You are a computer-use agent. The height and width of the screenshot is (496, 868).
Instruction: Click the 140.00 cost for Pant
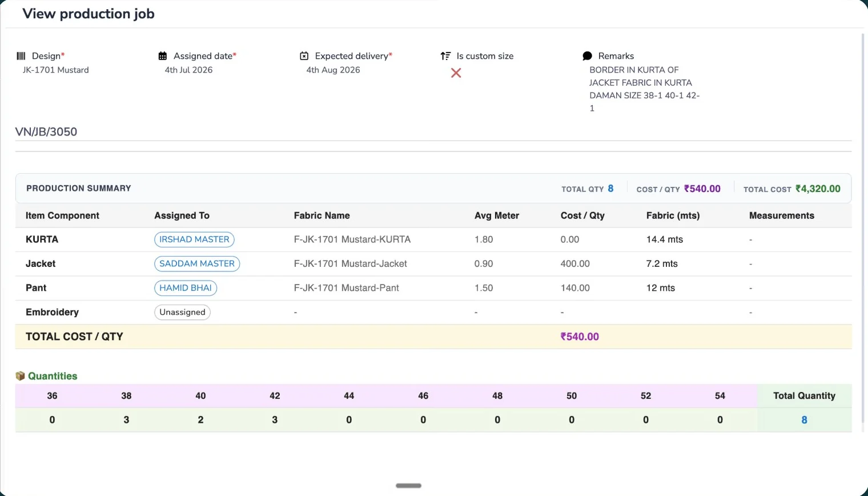coord(575,288)
